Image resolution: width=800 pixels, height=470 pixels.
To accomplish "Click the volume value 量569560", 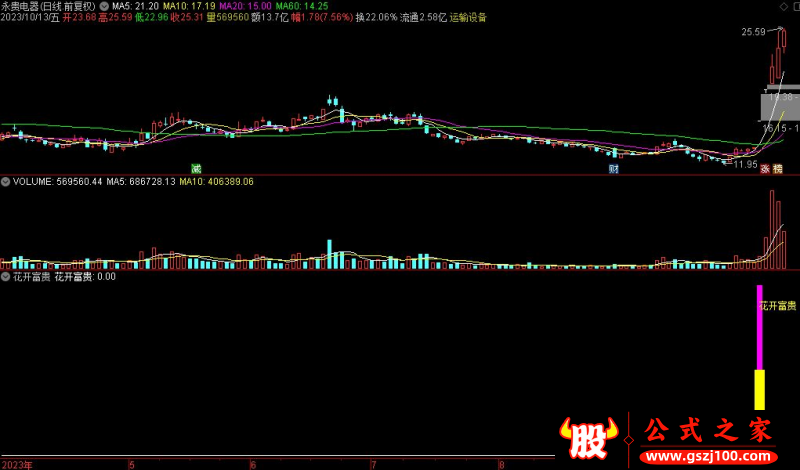I will point(228,17).
